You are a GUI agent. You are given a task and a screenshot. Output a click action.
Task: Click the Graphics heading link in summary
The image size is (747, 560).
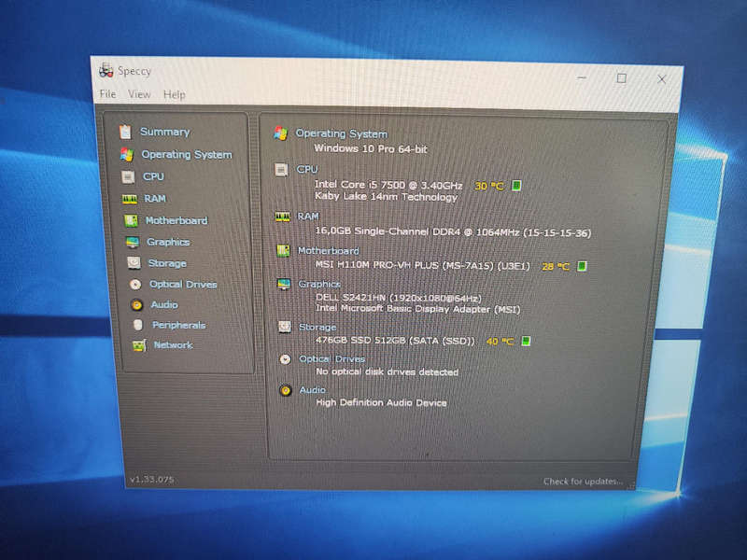click(x=319, y=285)
